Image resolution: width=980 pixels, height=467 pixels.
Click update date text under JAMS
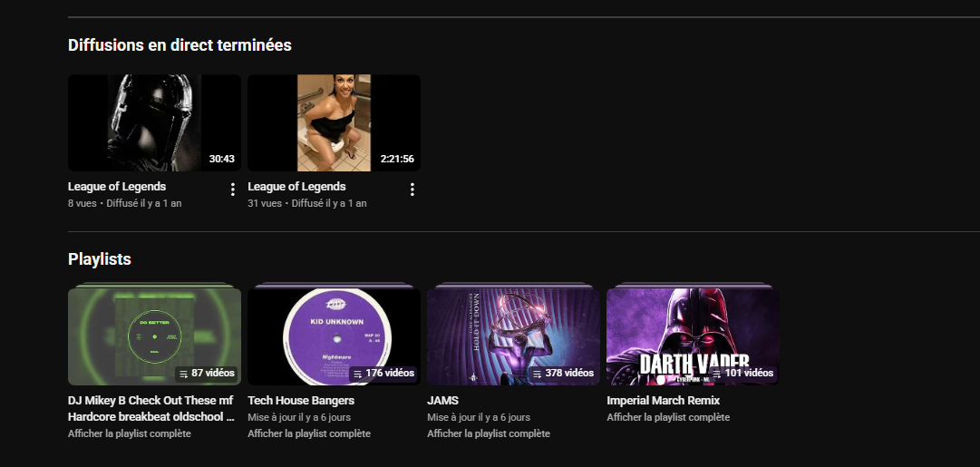pyautogui.click(x=479, y=417)
